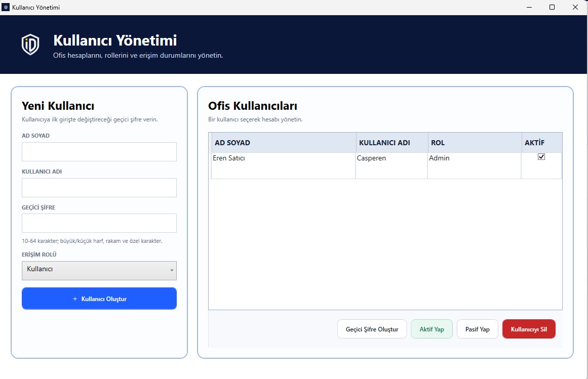588x379 pixels.
Task: Sort by the ROL column header
Action: (x=475, y=143)
